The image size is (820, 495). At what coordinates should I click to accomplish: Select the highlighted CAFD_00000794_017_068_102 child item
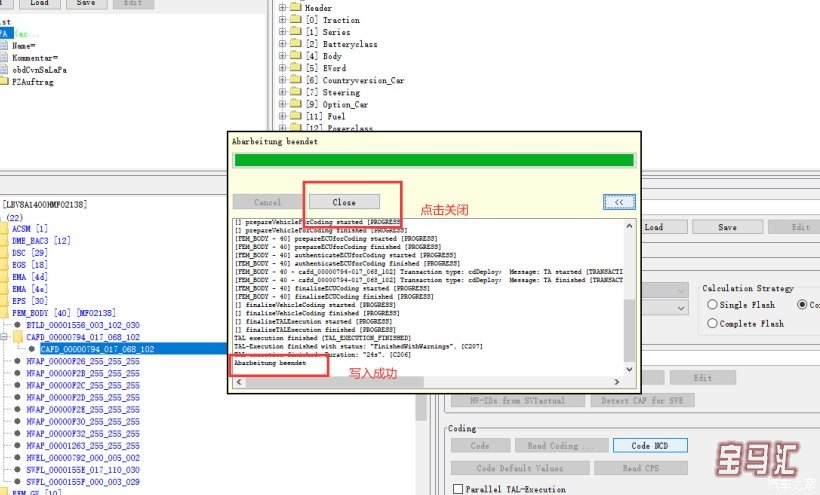[97, 349]
